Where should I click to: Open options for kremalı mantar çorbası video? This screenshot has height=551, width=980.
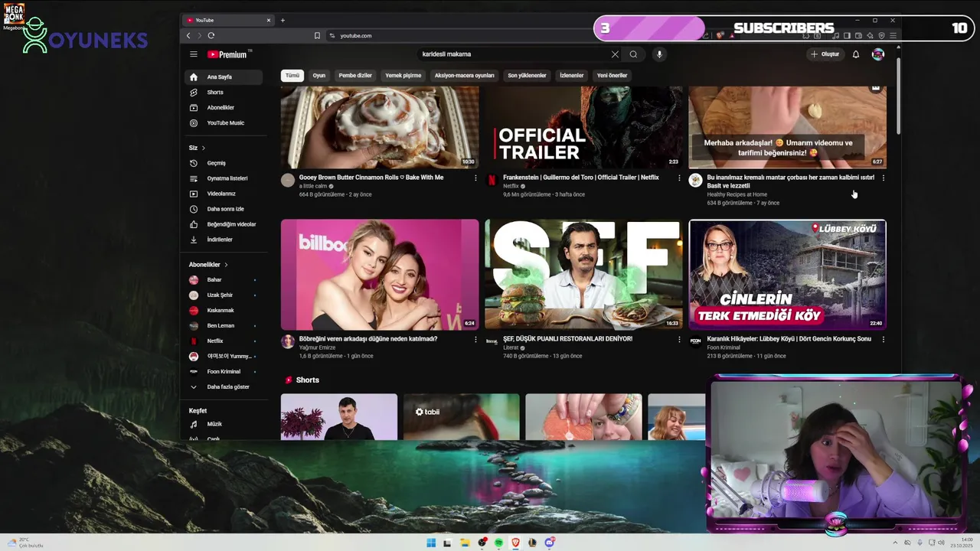(884, 178)
